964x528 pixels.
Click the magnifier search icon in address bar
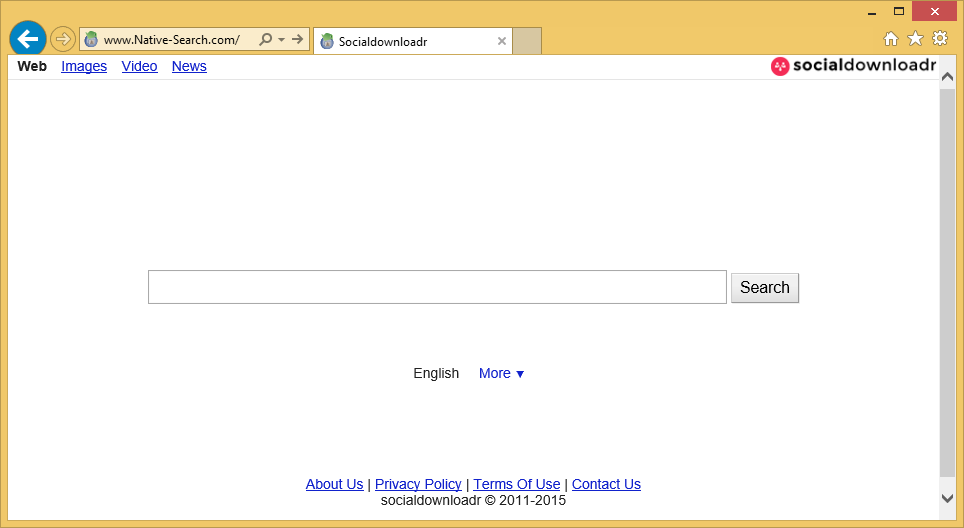(266, 39)
